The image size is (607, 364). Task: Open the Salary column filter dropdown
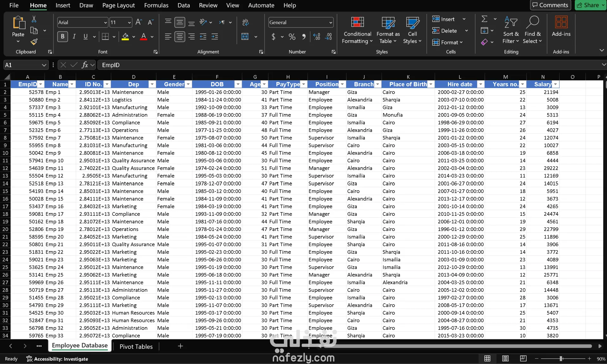click(x=555, y=84)
